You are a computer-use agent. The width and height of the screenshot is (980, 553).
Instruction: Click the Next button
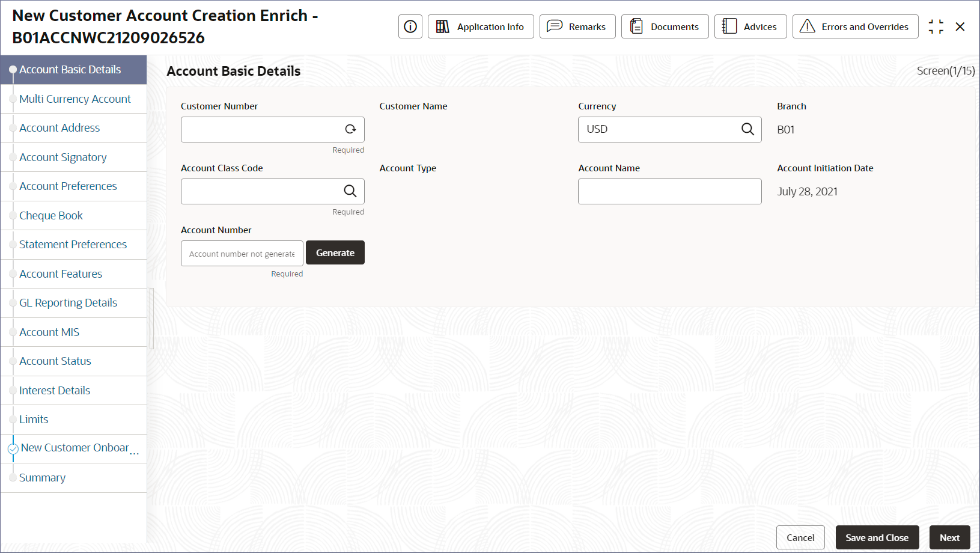[950, 537]
